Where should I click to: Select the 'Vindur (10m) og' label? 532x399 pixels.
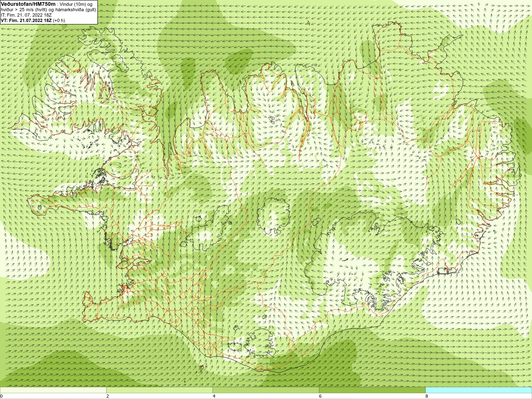click(76, 4)
